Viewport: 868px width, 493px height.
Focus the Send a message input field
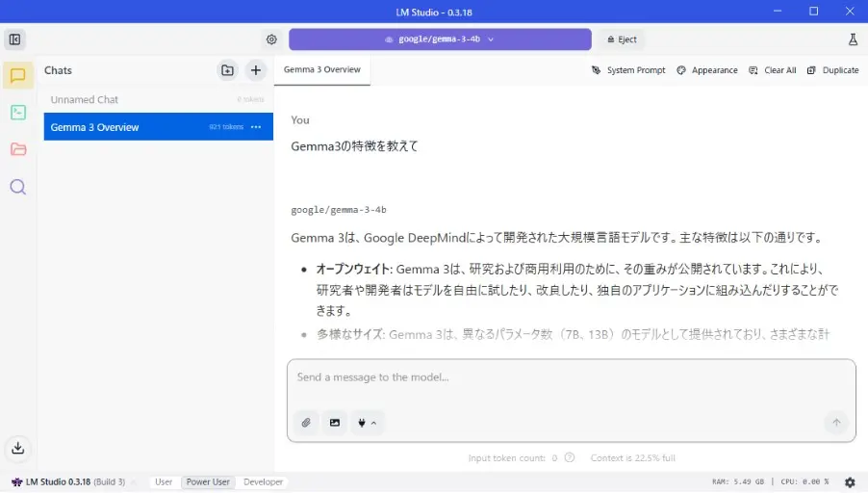coord(572,377)
